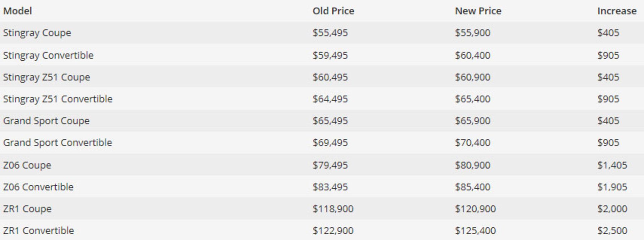Click the Stingray Z51 Coupe row label
Screen dimensions: 644x240
pos(46,77)
